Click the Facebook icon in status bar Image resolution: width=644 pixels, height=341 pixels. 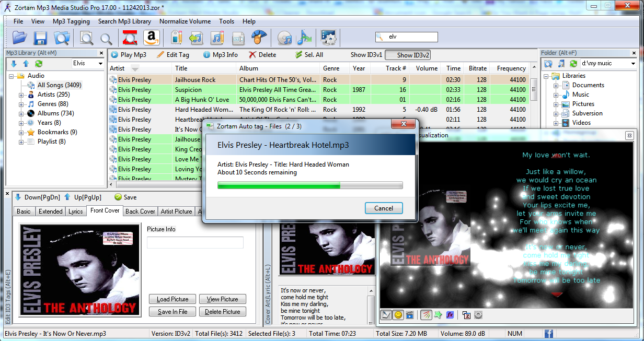coord(549,334)
